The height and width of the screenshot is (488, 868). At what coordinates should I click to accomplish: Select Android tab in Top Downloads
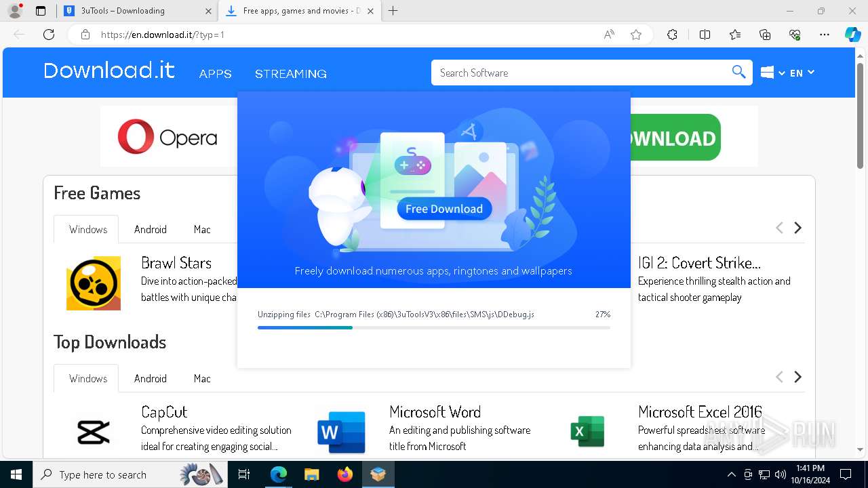tap(151, 378)
